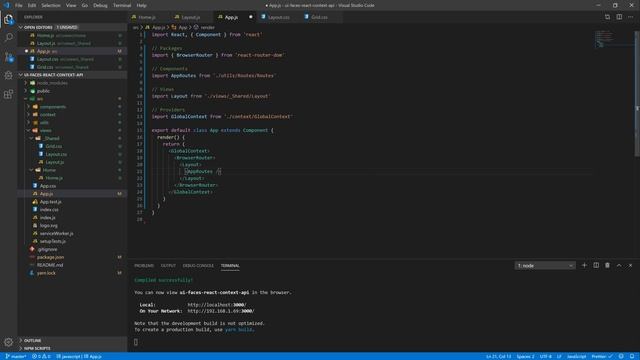640x360 pixels.
Task: Switch to the Output panel tab
Action: (168, 266)
